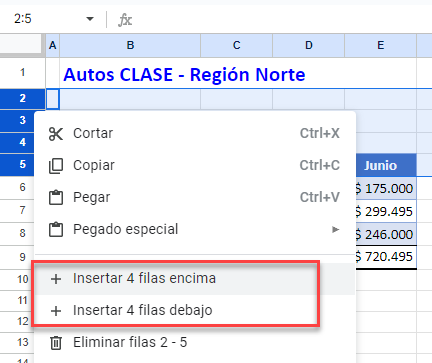Click the total cell $ 720.495
Viewport: 432px width, 363px height.
[x=386, y=257]
